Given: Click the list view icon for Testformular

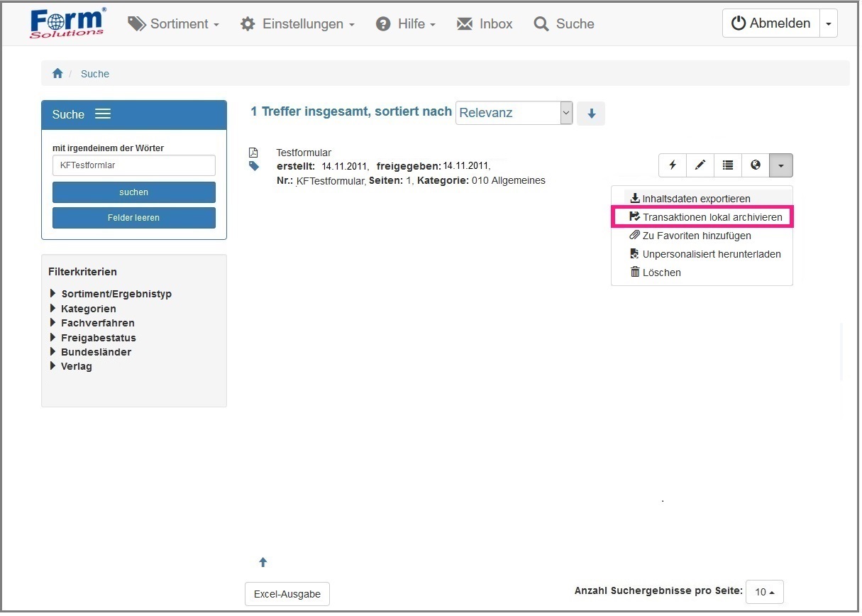Looking at the screenshot, I should [x=728, y=165].
